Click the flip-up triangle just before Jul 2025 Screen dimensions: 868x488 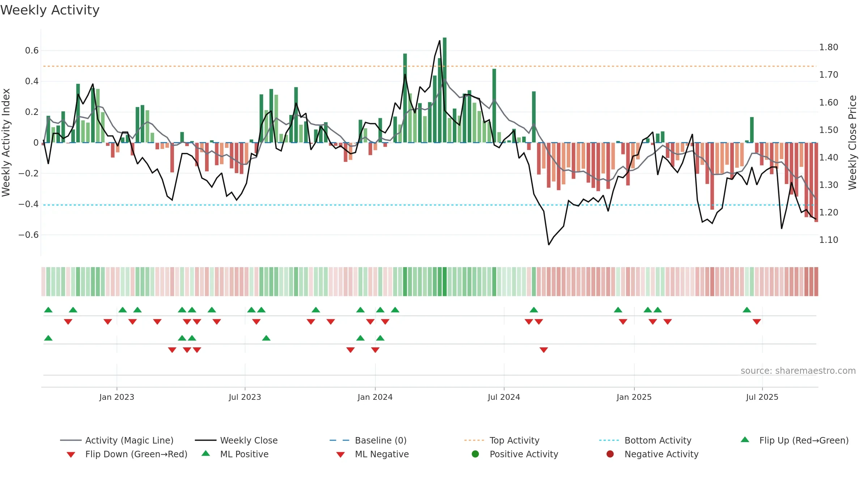(747, 310)
